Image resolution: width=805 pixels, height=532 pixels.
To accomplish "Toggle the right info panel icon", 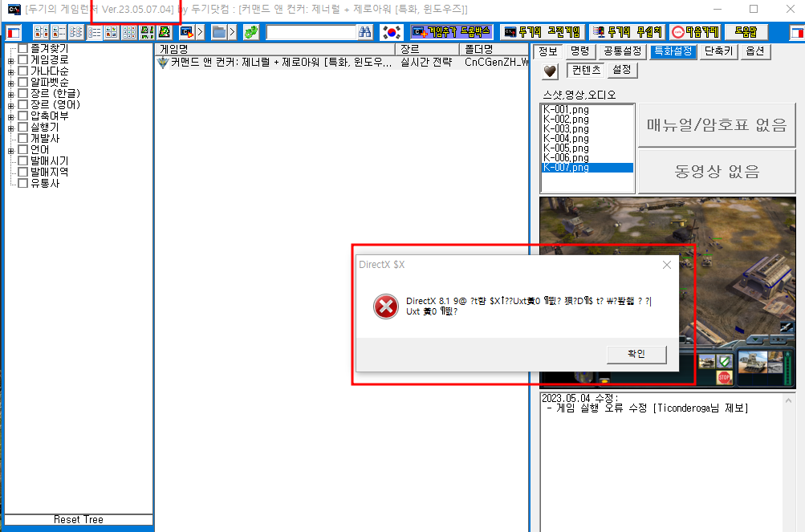I will coord(797,32).
